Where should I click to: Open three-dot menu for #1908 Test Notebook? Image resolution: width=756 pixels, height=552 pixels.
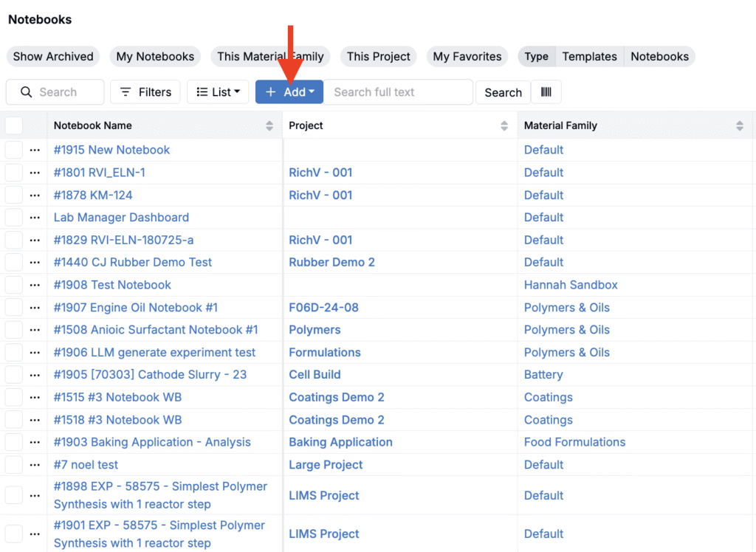coord(35,285)
